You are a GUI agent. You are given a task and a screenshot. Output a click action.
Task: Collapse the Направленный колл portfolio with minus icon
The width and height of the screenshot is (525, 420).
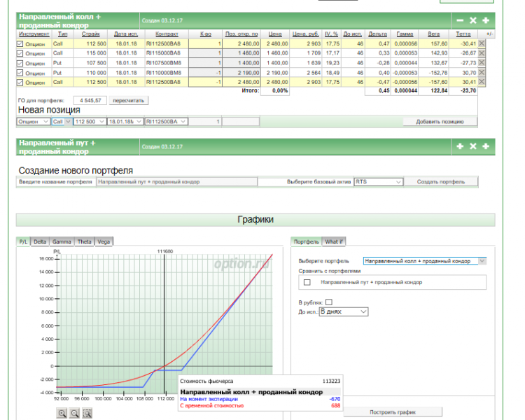pyautogui.click(x=460, y=20)
